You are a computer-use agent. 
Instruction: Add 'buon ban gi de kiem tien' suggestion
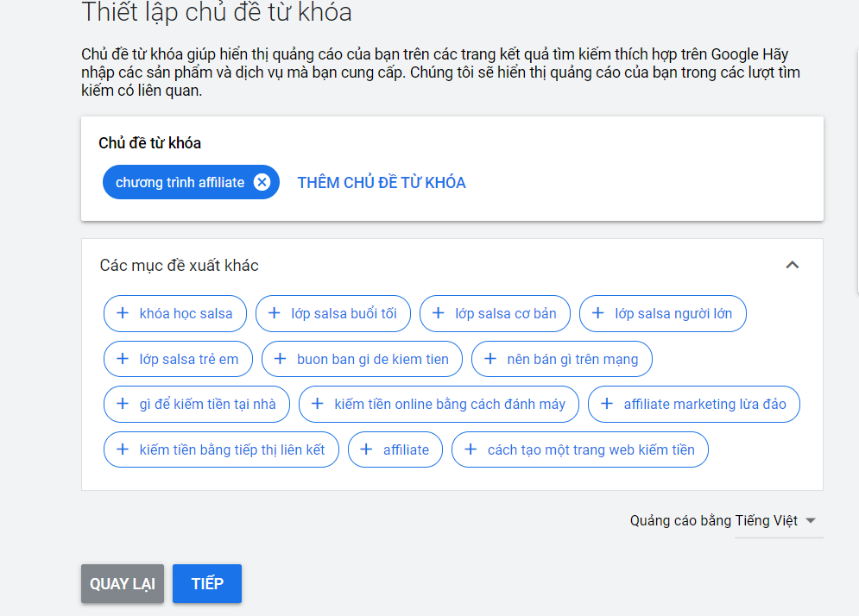pos(362,359)
